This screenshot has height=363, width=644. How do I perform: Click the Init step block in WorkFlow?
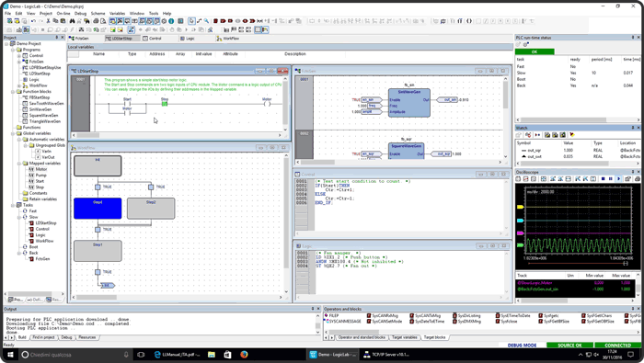pos(98,165)
